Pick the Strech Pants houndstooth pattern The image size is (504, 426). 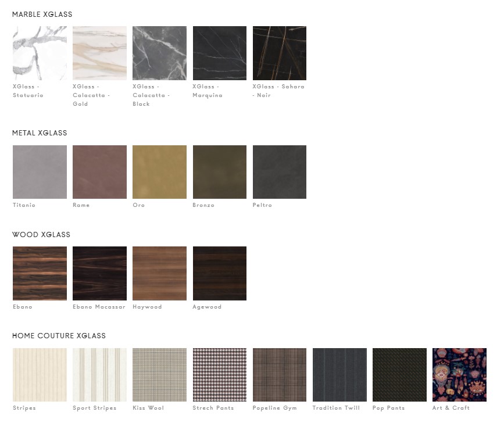(x=220, y=375)
